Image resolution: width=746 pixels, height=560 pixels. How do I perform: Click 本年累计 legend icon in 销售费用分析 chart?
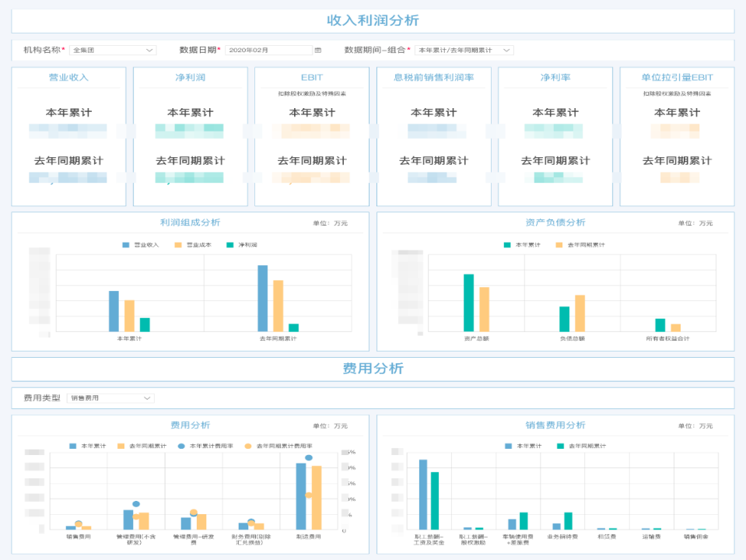click(x=508, y=446)
